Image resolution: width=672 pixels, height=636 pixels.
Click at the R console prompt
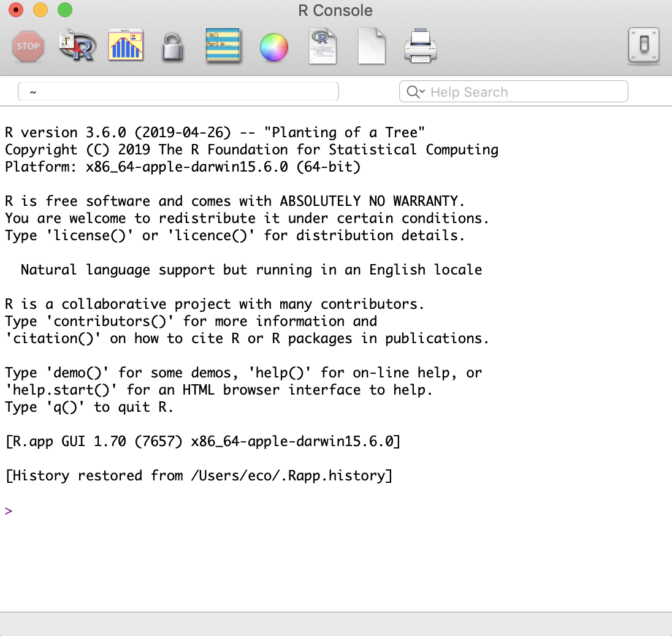(x=9, y=510)
